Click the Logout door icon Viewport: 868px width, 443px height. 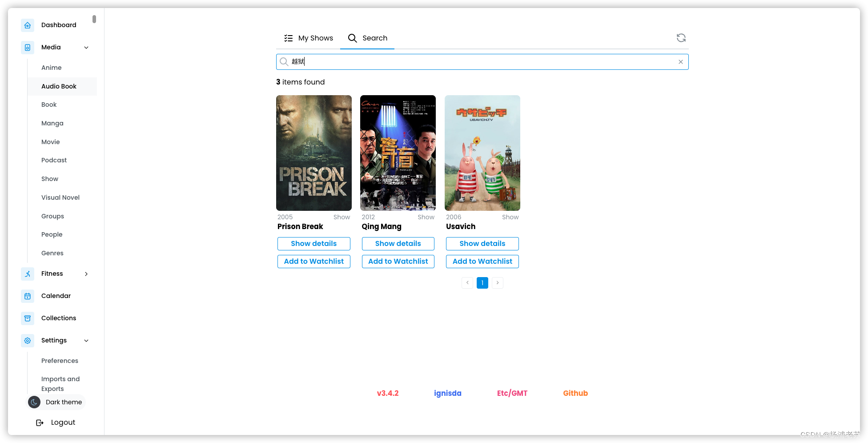tap(40, 423)
